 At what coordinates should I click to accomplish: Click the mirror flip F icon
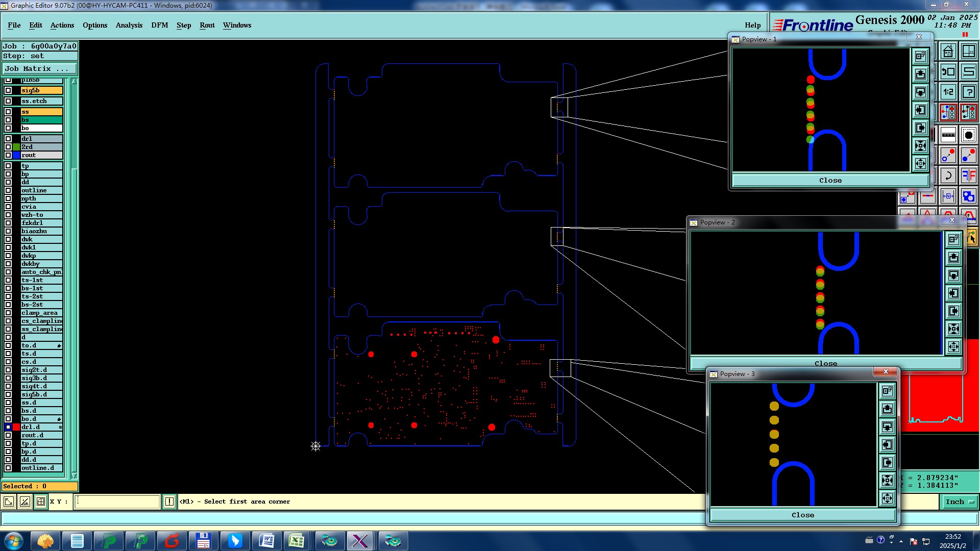click(x=968, y=176)
